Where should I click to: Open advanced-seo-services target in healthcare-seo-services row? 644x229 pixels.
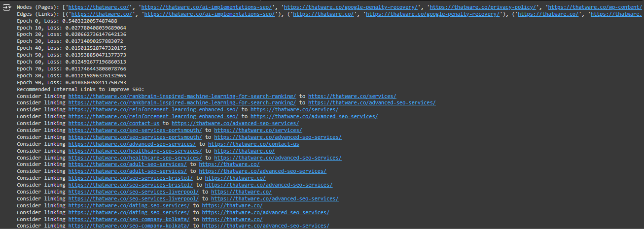278,158
